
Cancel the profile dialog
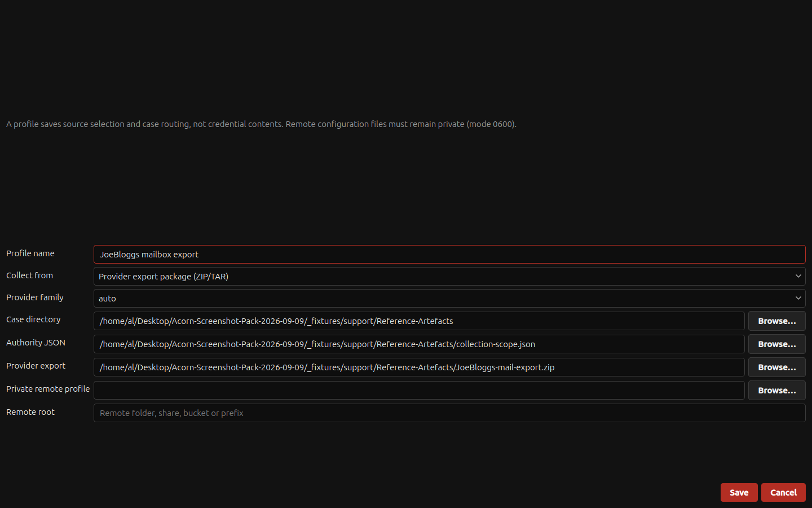[x=783, y=493]
